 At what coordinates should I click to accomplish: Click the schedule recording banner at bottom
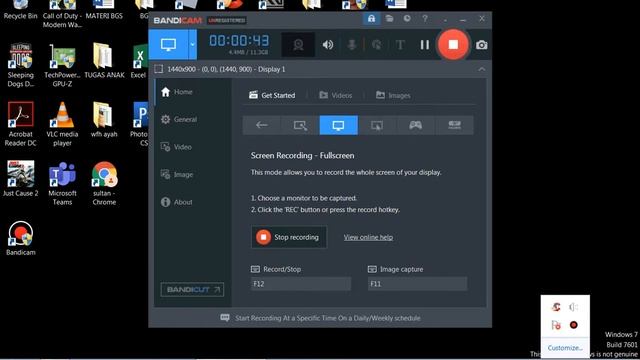pyautogui.click(x=320, y=318)
